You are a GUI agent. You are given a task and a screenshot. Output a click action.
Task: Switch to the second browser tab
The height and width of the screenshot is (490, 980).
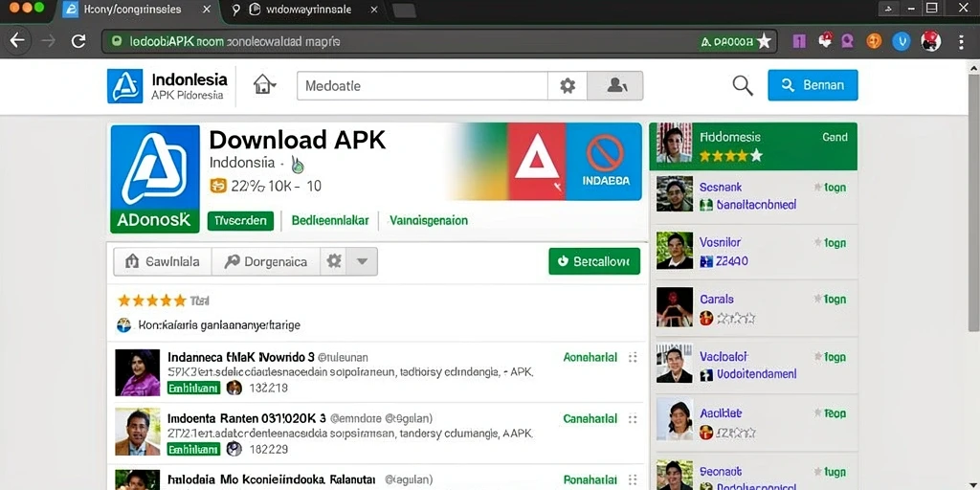click(305, 10)
